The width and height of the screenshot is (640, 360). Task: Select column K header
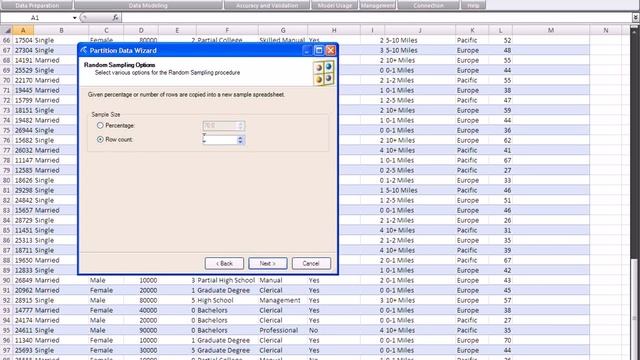point(472,30)
